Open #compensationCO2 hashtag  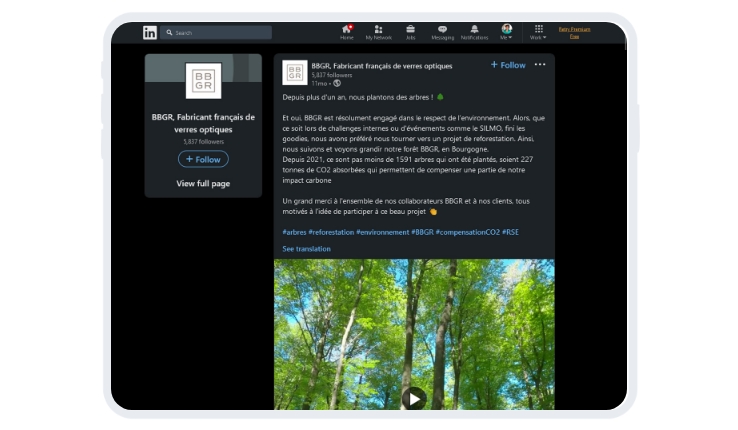468,232
